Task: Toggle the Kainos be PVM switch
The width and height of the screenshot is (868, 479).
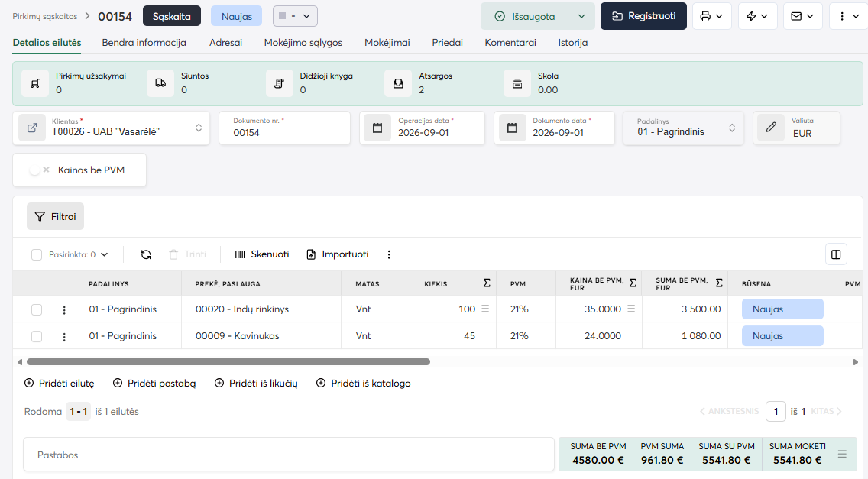Action: 39,170
